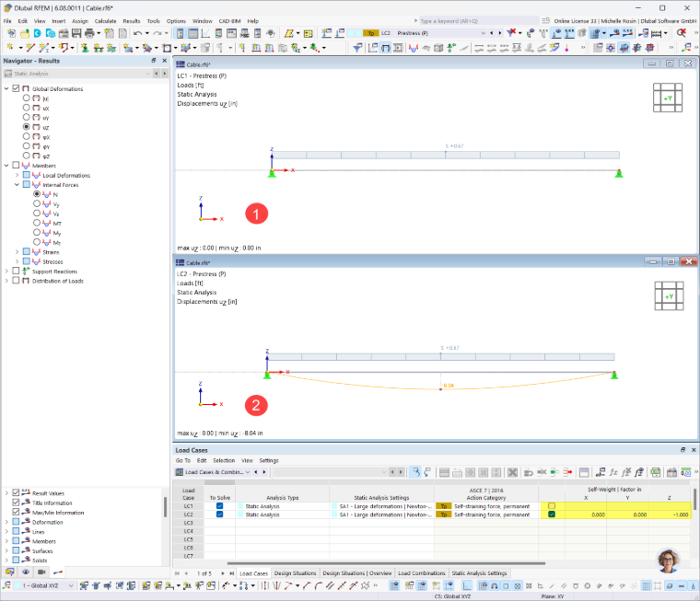Click Selection in Load Cases menu
Viewport: 700px width, 601px height.
[x=224, y=460]
